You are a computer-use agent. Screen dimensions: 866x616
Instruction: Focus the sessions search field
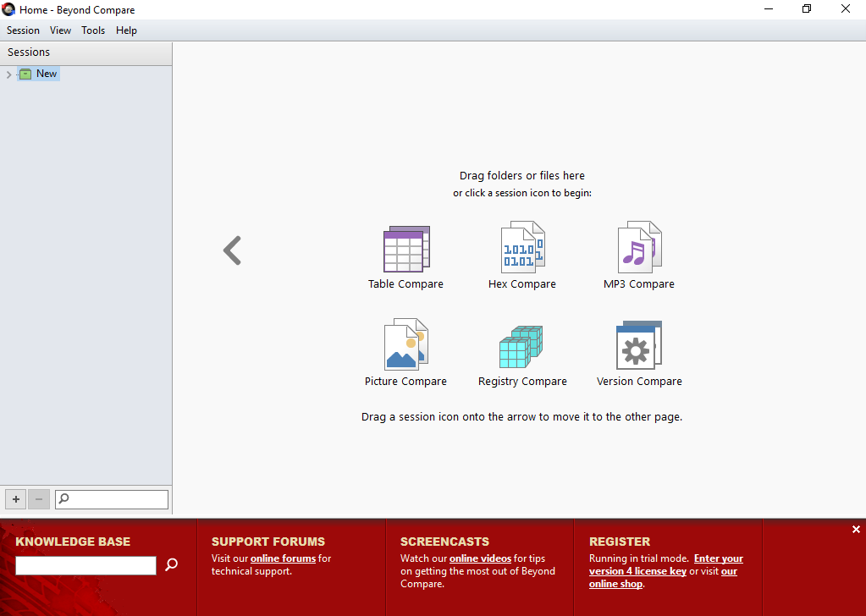[x=112, y=499]
